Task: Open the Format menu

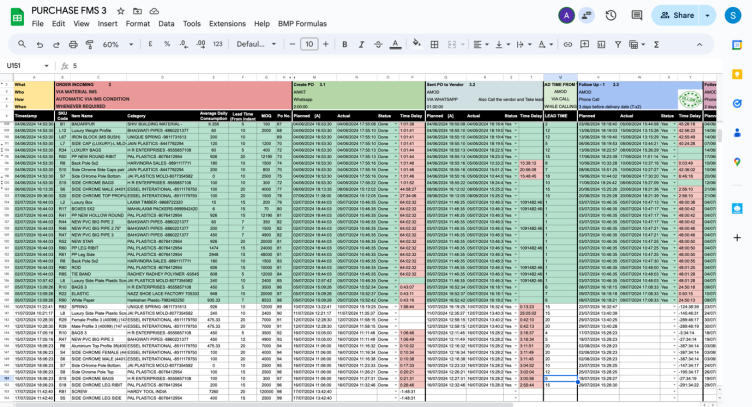Action: [138, 23]
